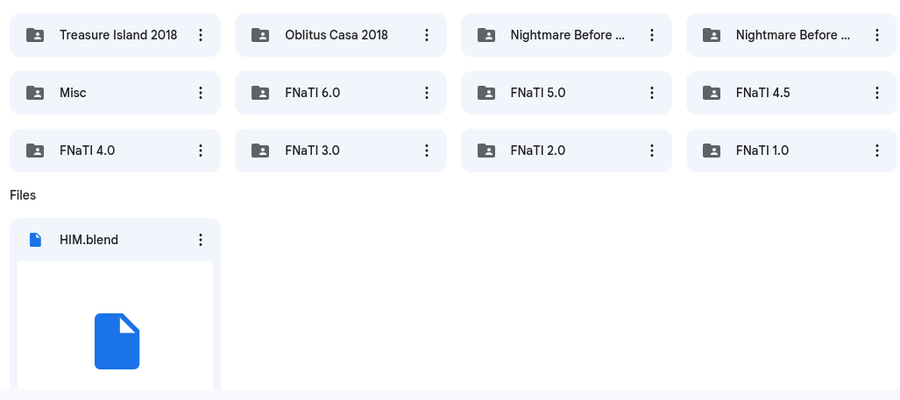Open more actions for Misc folder
The width and height of the screenshot is (900, 400).
tap(200, 92)
